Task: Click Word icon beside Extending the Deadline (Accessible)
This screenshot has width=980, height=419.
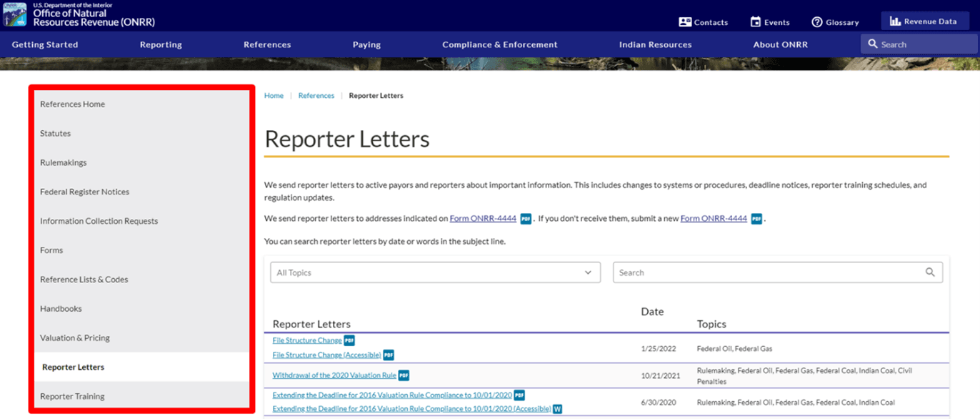Action: point(557,409)
